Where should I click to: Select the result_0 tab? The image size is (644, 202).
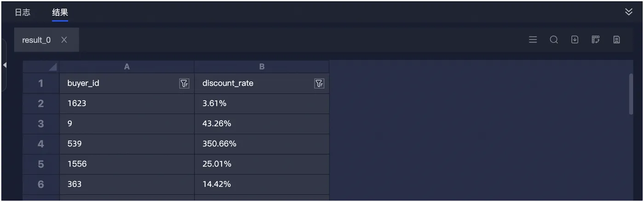click(36, 40)
